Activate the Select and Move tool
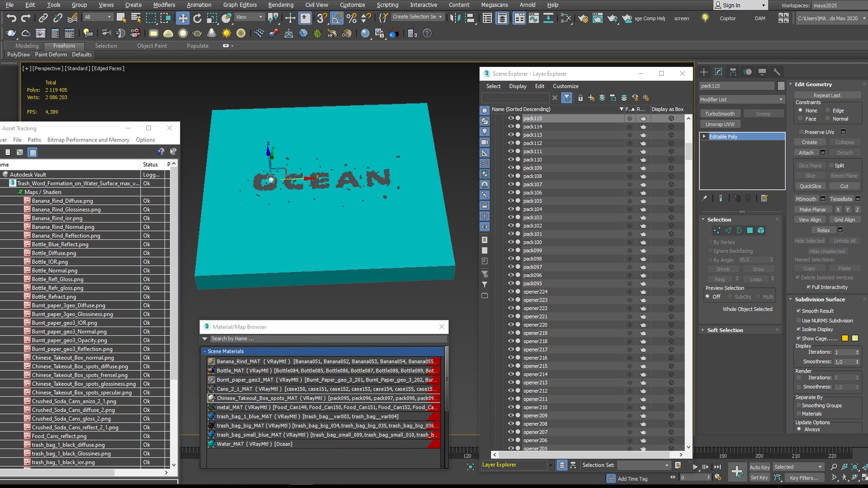The image size is (868, 488). pos(183,18)
